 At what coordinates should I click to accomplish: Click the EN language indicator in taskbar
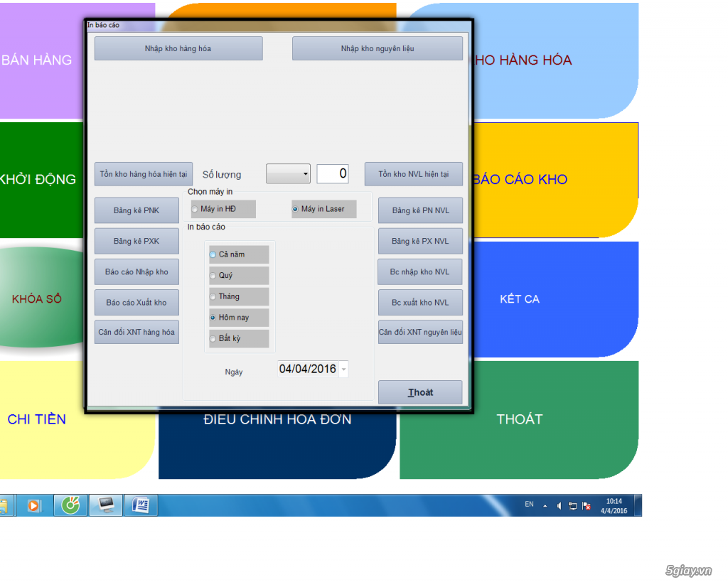pos(529,505)
